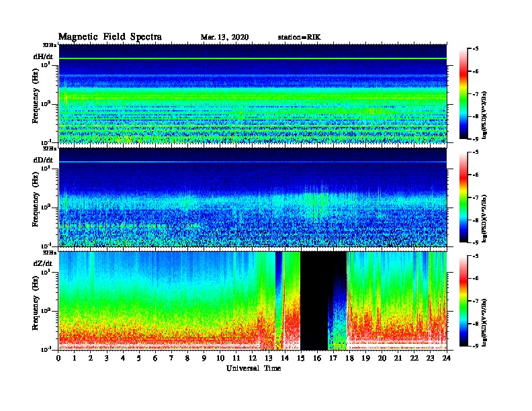This screenshot has width=532, height=411.
Task: Click hour tick label 4 on time axis
Action: pyautogui.click(x=123, y=359)
